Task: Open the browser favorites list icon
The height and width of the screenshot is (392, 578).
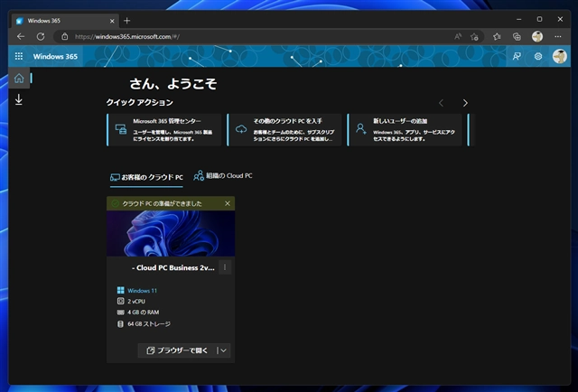Action: coord(497,36)
